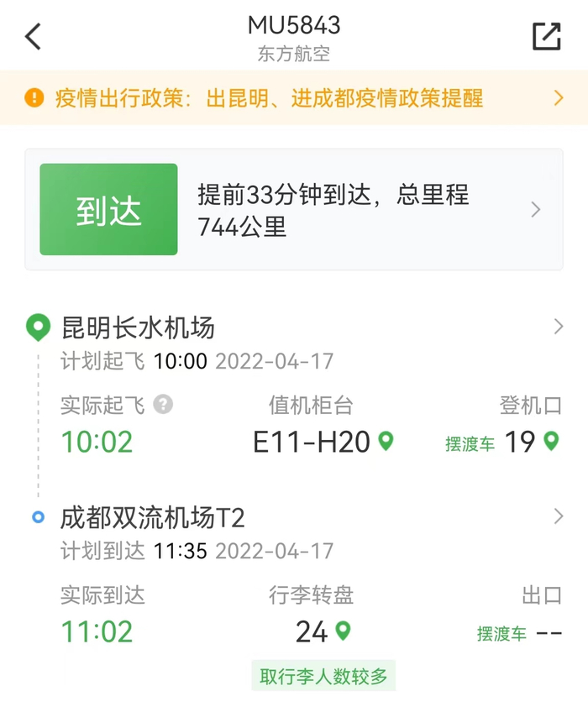The height and width of the screenshot is (707, 588).
Task: Expand the arrival status card chevron
Action: tap(536, 210)
